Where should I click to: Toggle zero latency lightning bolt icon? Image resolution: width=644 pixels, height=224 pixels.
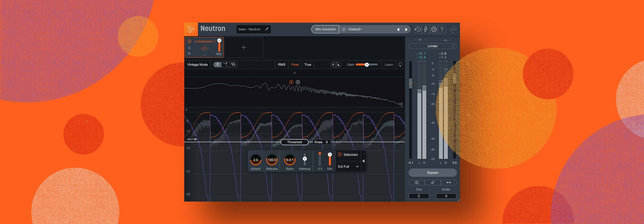pos(426,29)
